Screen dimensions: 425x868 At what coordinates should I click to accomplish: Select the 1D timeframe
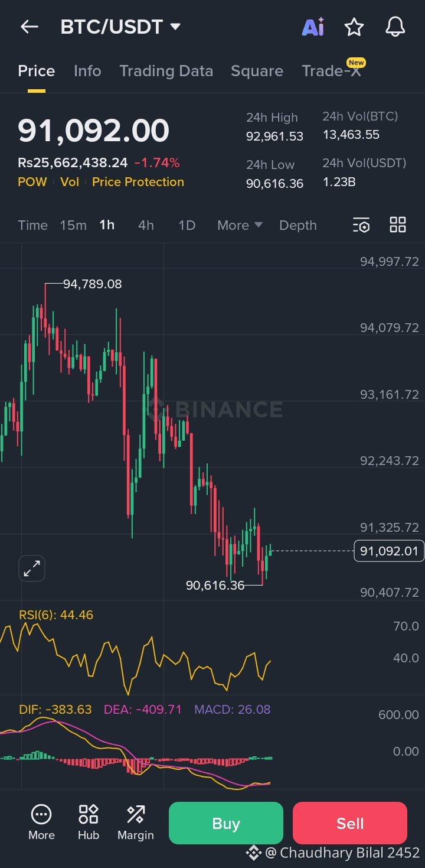click(187, 225)
